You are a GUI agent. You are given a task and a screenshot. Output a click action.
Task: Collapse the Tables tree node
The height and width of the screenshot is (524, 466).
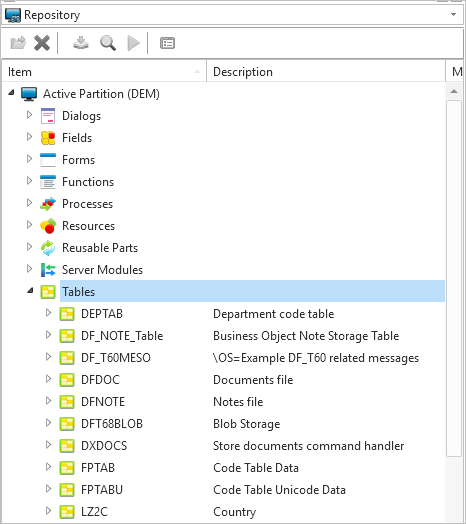click(30, 291)
